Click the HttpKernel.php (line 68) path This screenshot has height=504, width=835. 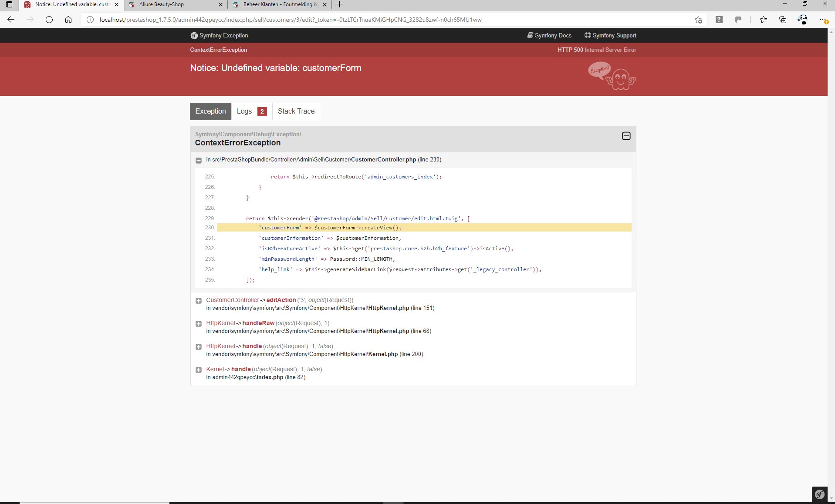(x=319, y=331)
